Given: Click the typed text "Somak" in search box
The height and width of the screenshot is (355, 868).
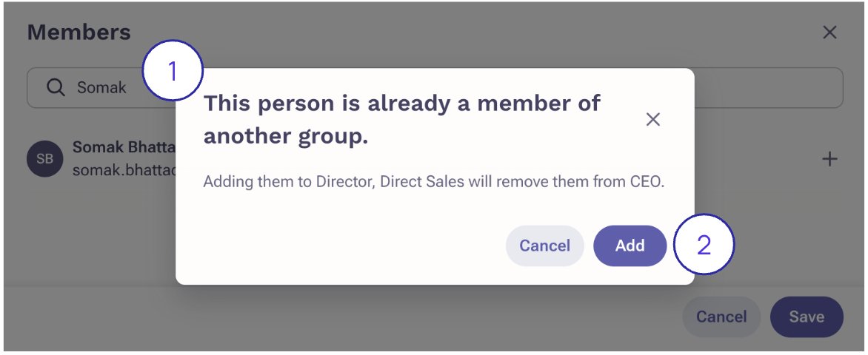Looking at the screenshot, I should pyautogui.click(x=101, y=87).
